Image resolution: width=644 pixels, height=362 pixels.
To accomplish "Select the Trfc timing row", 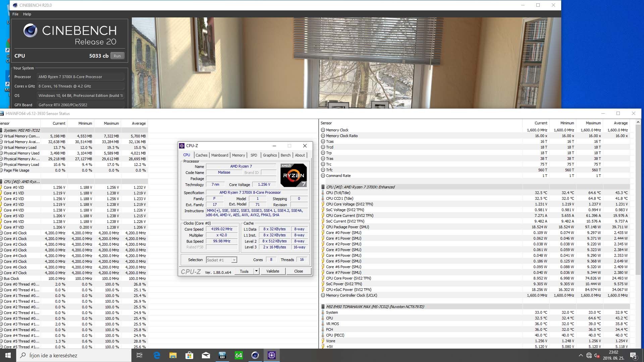I will click(x=475, y=170).
